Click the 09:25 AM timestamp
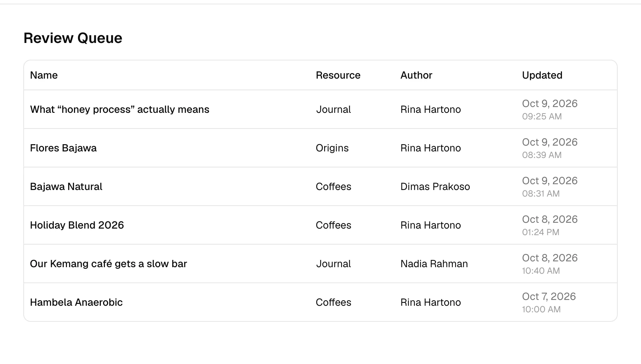The height and width of the screenshot is (364, 641). pyautogui.click(x=542, y=117)
